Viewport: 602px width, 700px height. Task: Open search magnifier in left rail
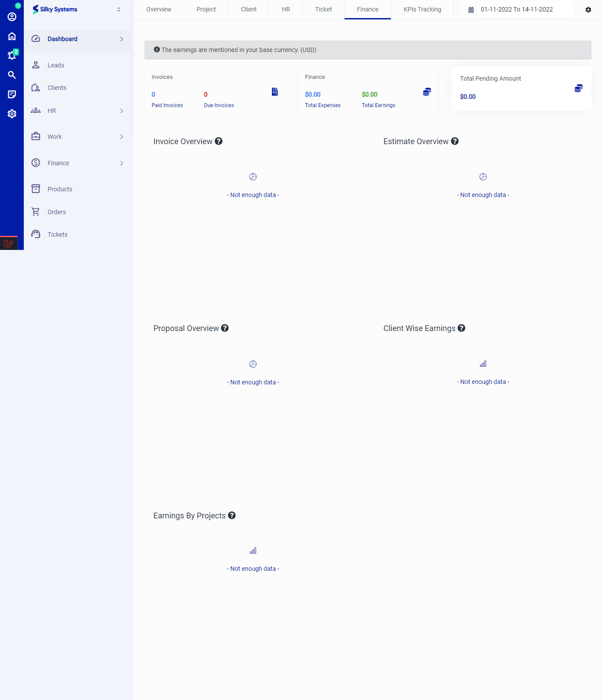pyautogui.click(x=12, y=75)
